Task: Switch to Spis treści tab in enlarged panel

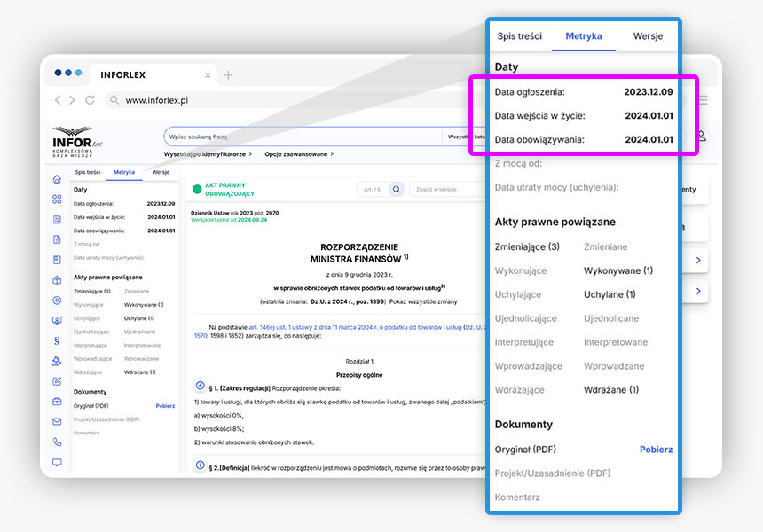Action: 519,36
